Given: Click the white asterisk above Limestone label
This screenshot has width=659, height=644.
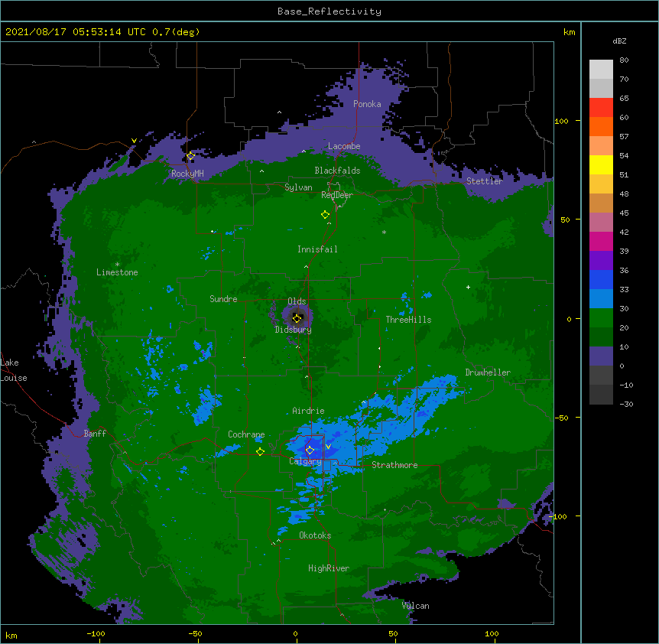Looking at the screenshot, I should click(x=117, y=265).
